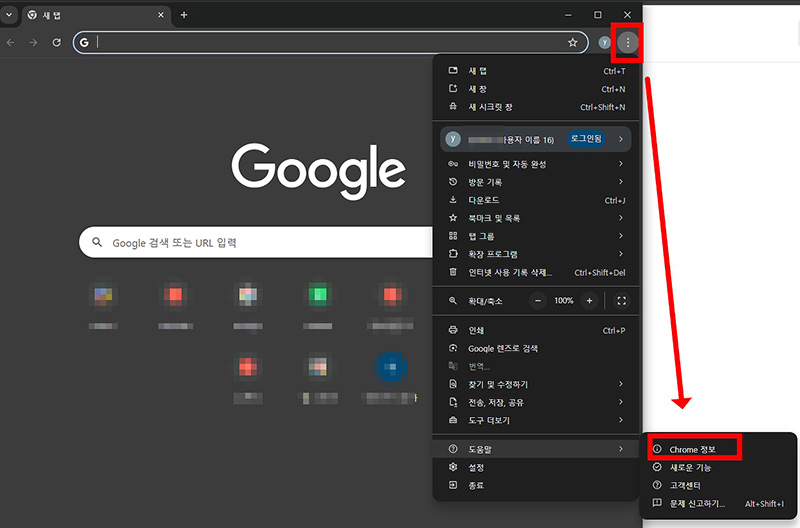
Task: Click the Google logo
Action: pyautogui.click(x=318, y=170)
